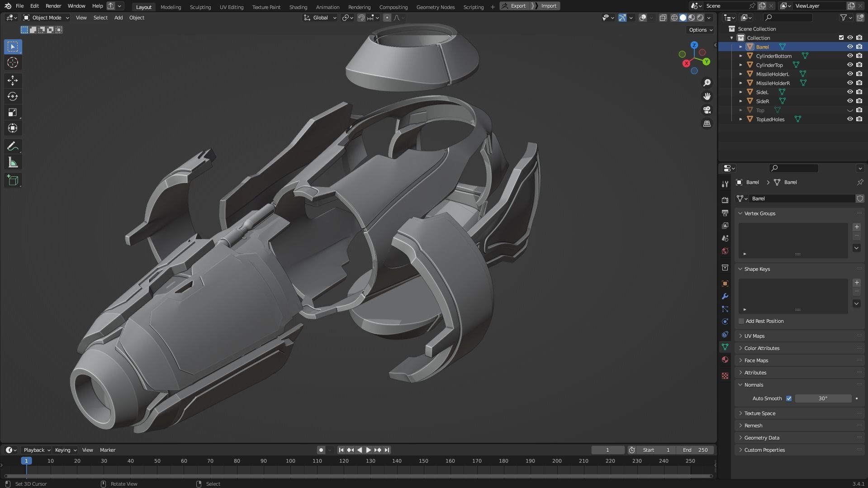
Task: Play the animation forward
Action: point(368,450)
